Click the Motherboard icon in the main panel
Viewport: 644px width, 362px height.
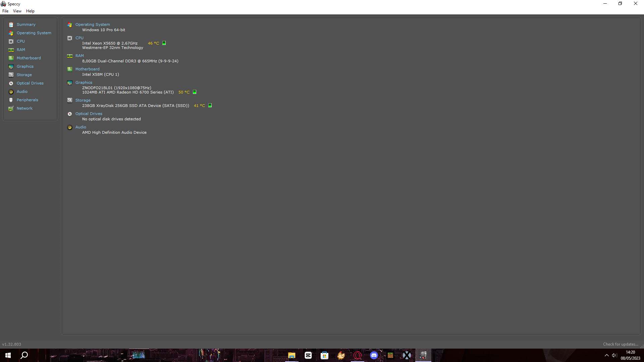point(70,69)
